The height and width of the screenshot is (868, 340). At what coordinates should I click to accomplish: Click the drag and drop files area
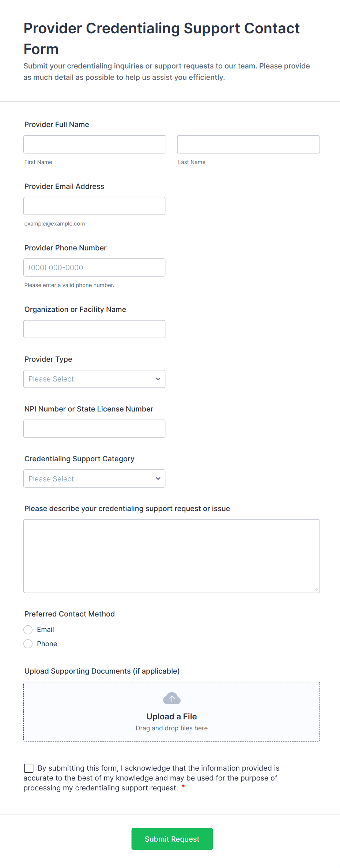pyautogui.click(x=171, y=728)
